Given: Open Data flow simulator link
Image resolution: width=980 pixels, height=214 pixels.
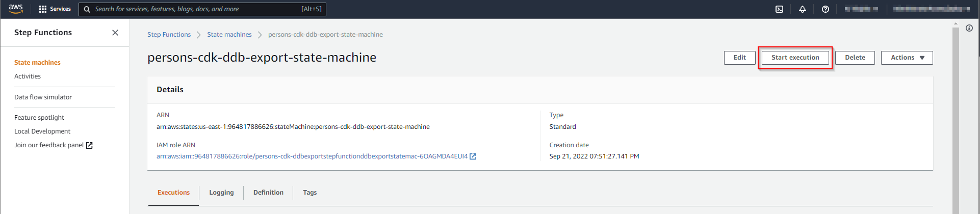Looking at the screenshot, I should pyautogui.click(x=43, y=97).
